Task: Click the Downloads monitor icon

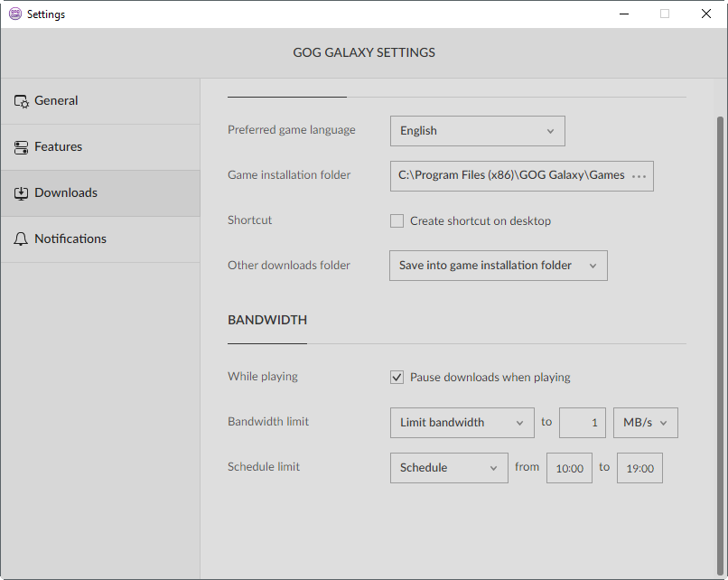Action: coord(21,193)
